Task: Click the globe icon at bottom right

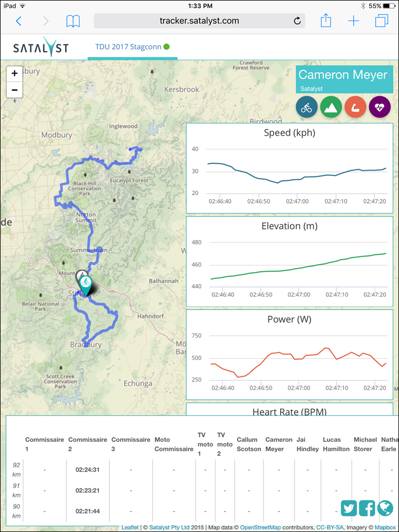Action: pyautogui.click(x=385, y=508)
